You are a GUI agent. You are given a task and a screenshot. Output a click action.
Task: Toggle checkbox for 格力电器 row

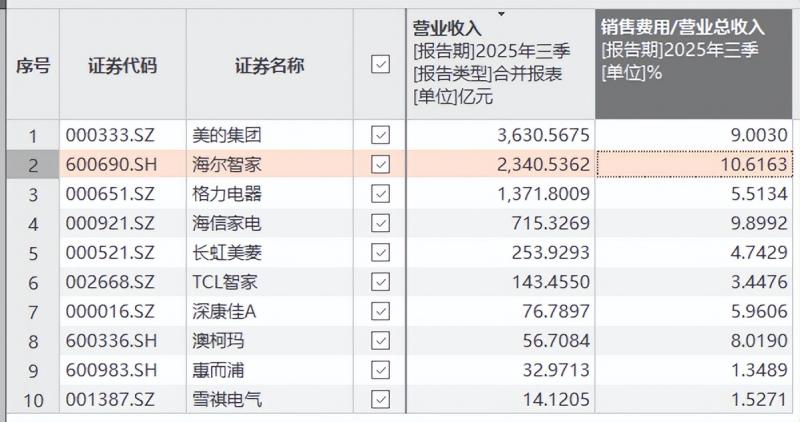(380, 194)
